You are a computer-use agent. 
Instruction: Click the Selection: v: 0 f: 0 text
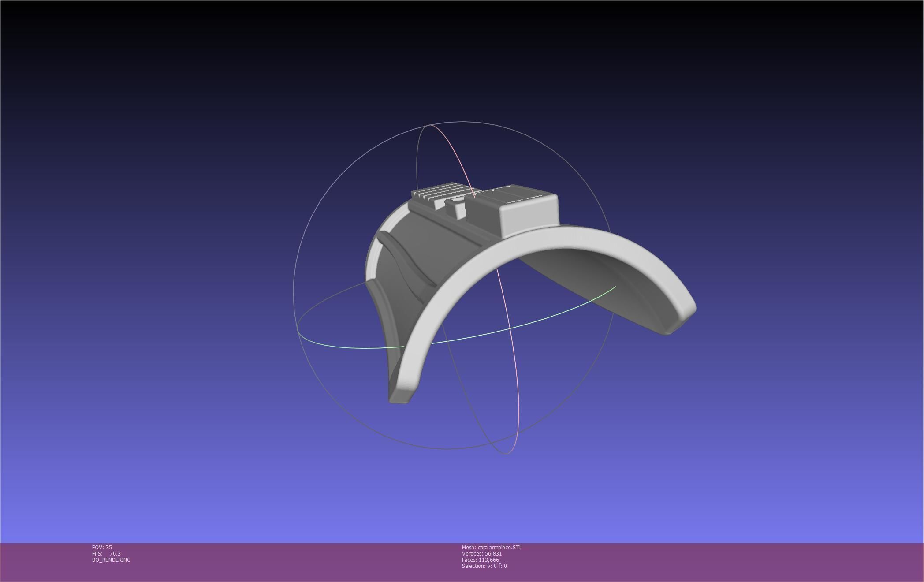coord(484,566)
